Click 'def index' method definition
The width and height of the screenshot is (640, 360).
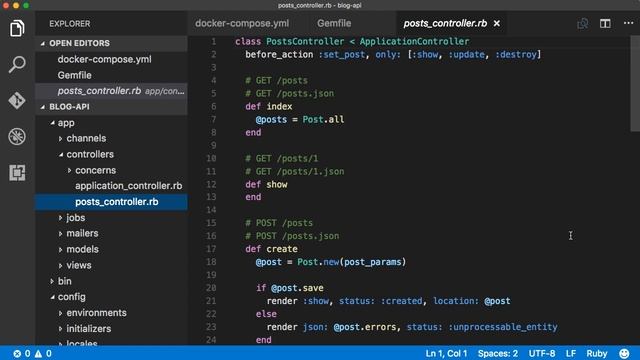pyautogui.click(x=269, y=107)
